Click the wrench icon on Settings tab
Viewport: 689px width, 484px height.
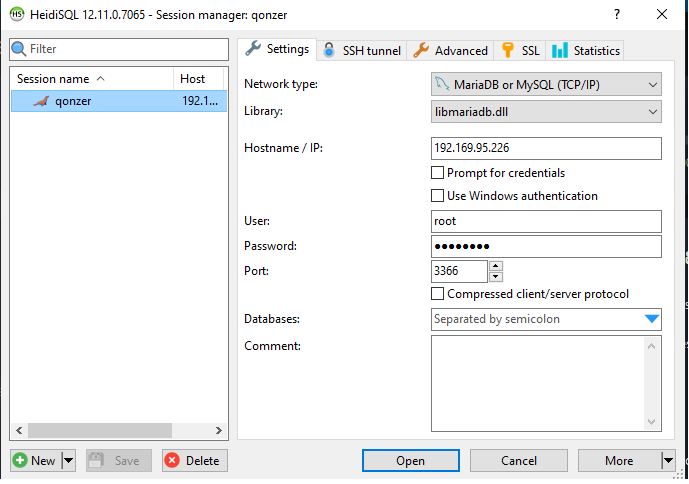tap(253, 49)
